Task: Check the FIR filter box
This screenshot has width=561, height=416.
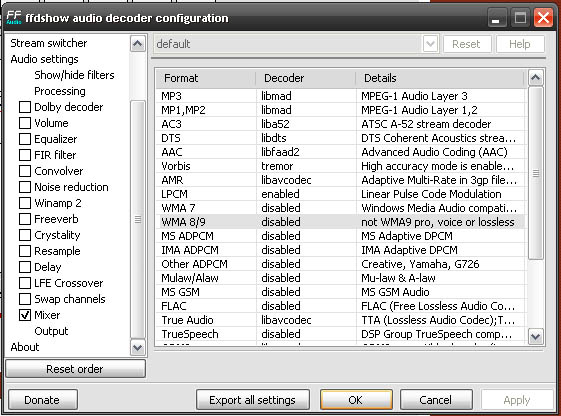Action: click(25, 155)
